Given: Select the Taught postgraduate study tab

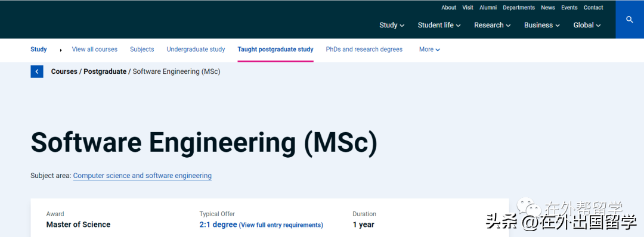Looking at the screenshot, I should pyautogui.click(x=275, y=49).
